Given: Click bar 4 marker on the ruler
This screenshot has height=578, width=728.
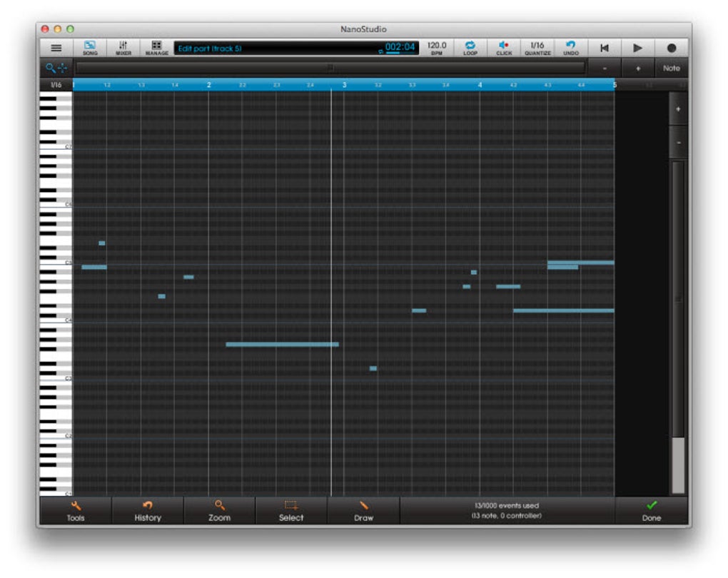Looking at the screenshot, I should (480, 85).
